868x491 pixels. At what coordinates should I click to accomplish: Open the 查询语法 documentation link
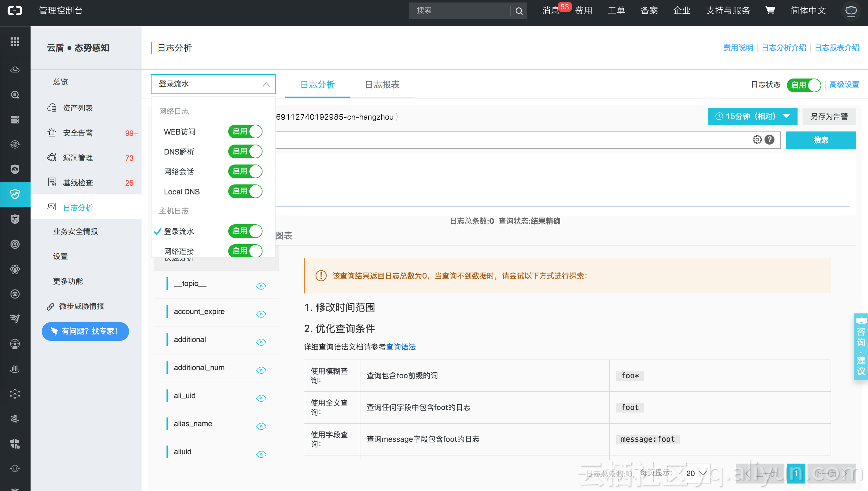[401, 347]
